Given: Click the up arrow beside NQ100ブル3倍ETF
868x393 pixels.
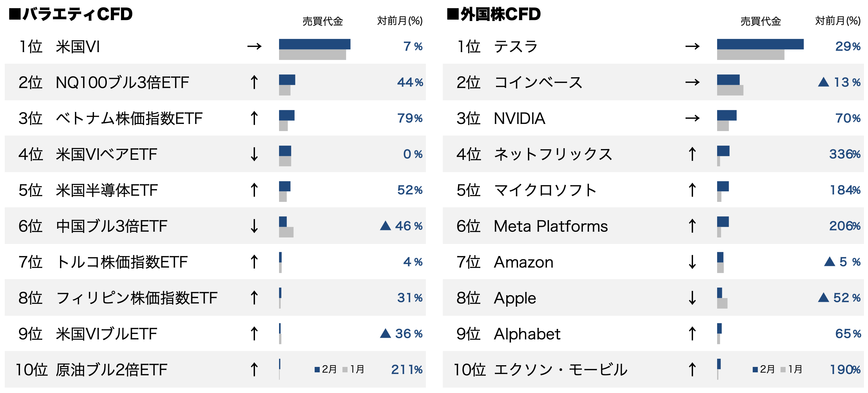Looking at the screenshot, I should [x=254, y=82].
